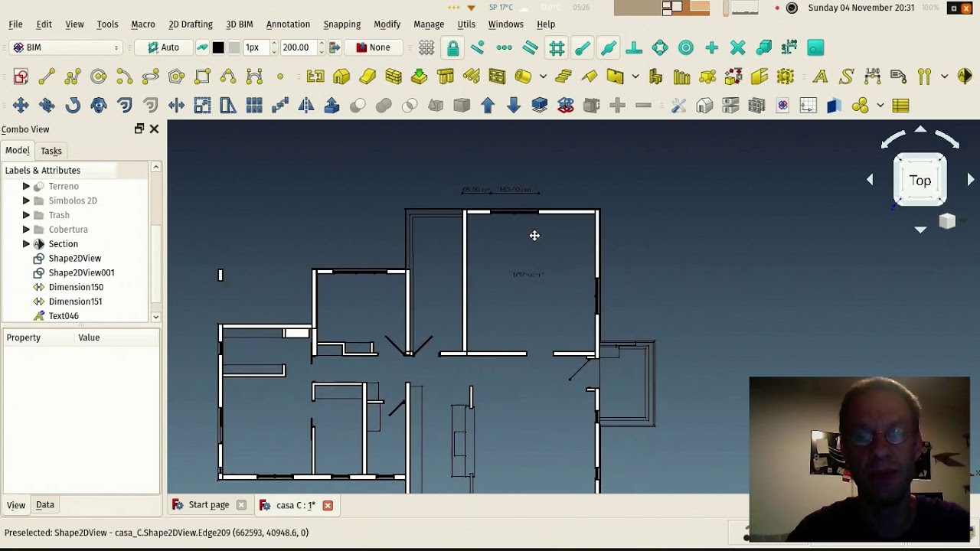980x551 pixels.
Task: Select Shape2DView001 in the tree
Action: (81, 272)
